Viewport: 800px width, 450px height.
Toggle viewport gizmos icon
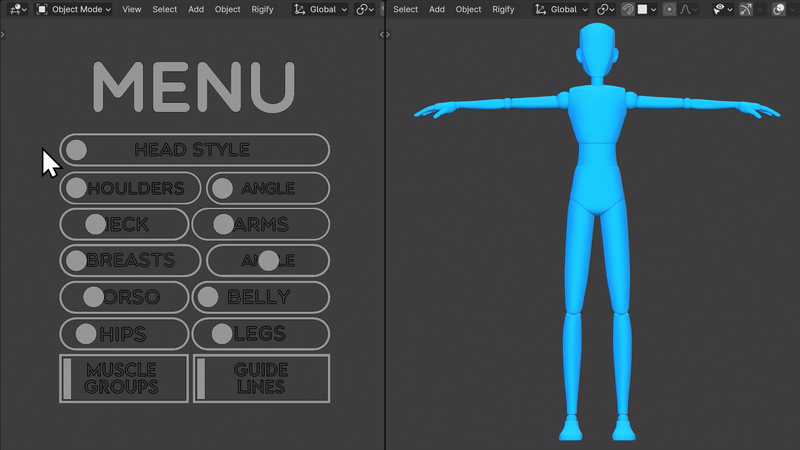[x=746, y=9]
